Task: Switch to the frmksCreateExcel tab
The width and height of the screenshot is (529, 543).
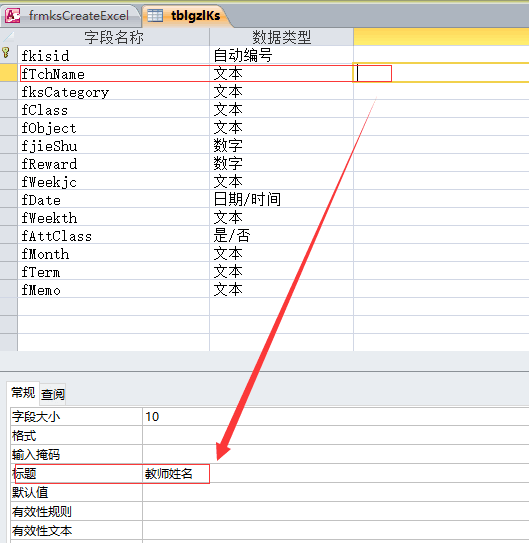Action: pos(71,16)
